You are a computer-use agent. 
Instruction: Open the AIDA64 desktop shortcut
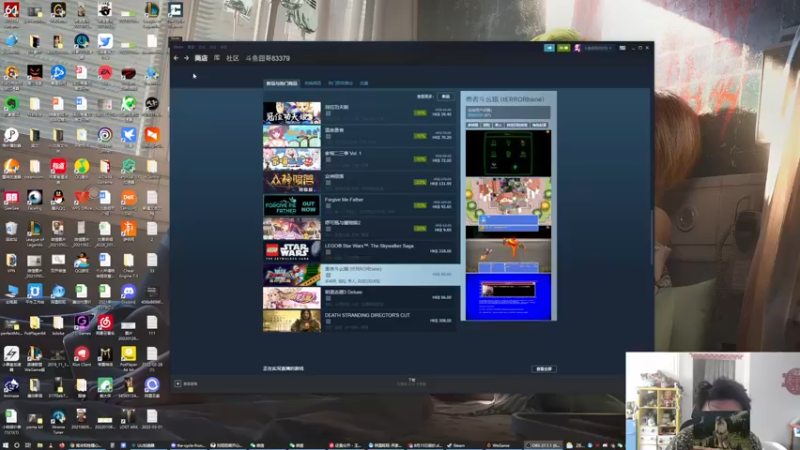11,12
